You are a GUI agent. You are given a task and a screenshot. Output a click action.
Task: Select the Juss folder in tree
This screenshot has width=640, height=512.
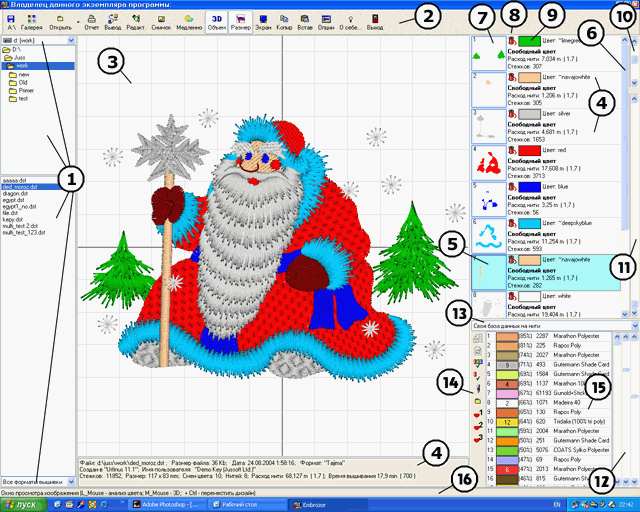pos(15,58)
